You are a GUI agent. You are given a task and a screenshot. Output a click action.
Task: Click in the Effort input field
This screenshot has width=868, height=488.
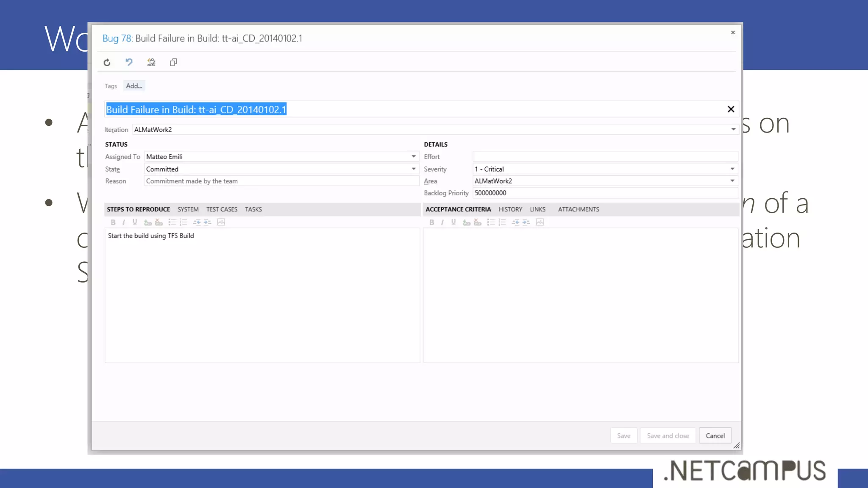pos(605,156)
